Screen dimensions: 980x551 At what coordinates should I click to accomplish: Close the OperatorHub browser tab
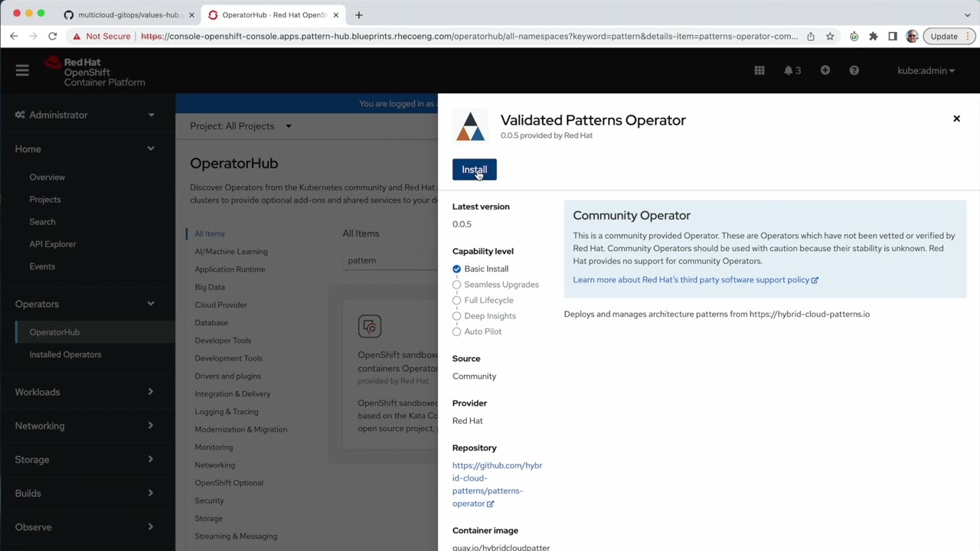click(335, 15)
